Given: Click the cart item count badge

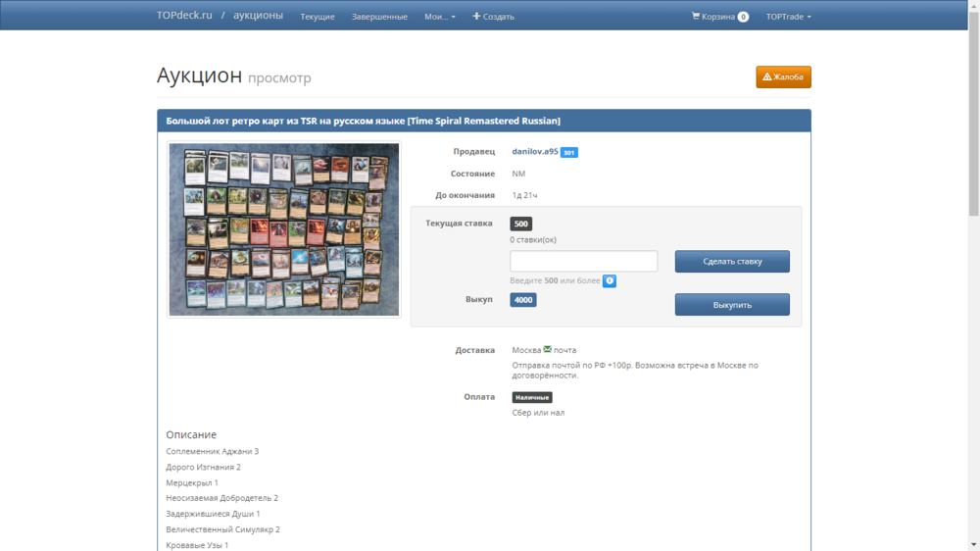Looking at the screenshot, I should coord(743,17).
